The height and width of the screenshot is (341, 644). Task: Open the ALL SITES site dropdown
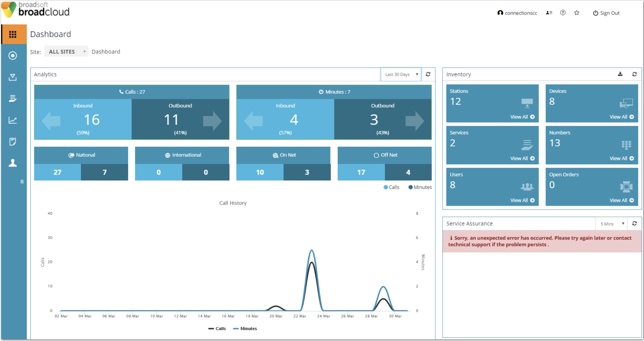(66, 52)
